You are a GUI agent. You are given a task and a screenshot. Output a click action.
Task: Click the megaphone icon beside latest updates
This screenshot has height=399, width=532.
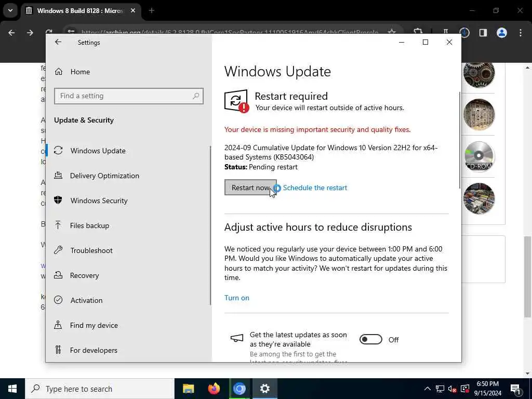[237, 338]
